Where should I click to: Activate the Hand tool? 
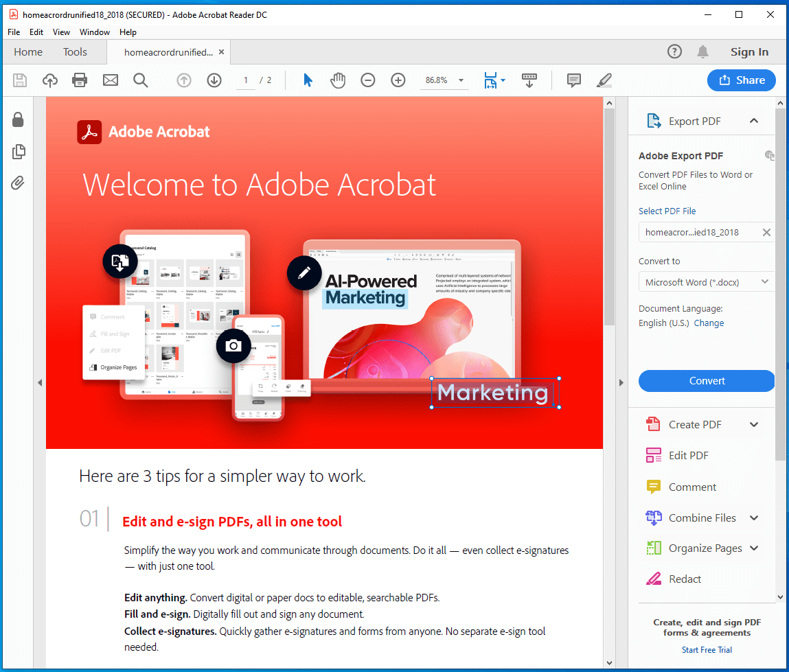point(338,80)
